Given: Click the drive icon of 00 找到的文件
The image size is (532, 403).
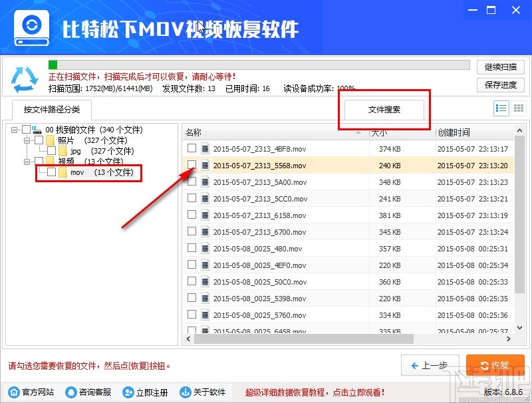Looking at the screenshot, I should [37, 129].
